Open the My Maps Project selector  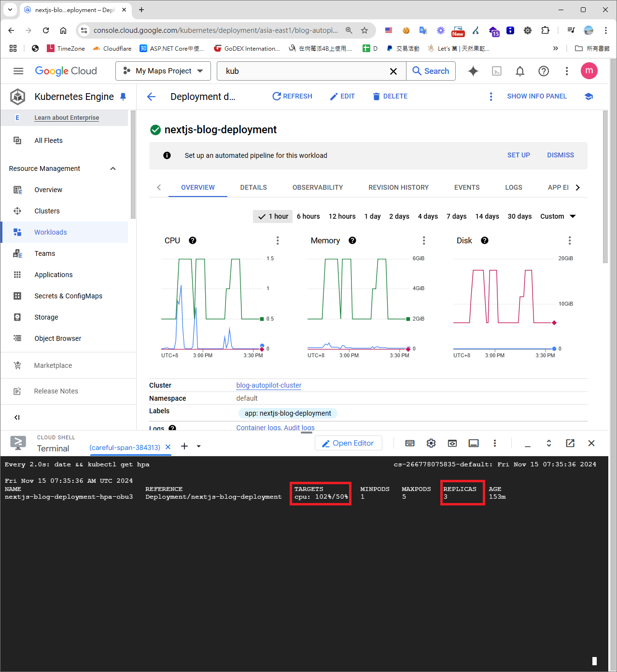163,71
